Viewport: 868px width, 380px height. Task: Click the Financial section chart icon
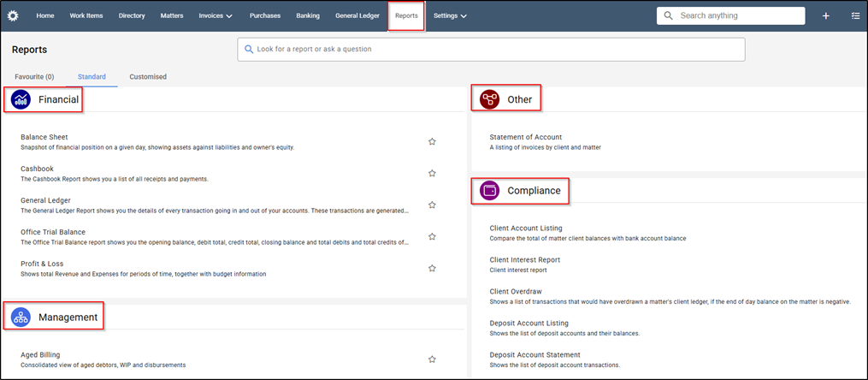[21, 100]
